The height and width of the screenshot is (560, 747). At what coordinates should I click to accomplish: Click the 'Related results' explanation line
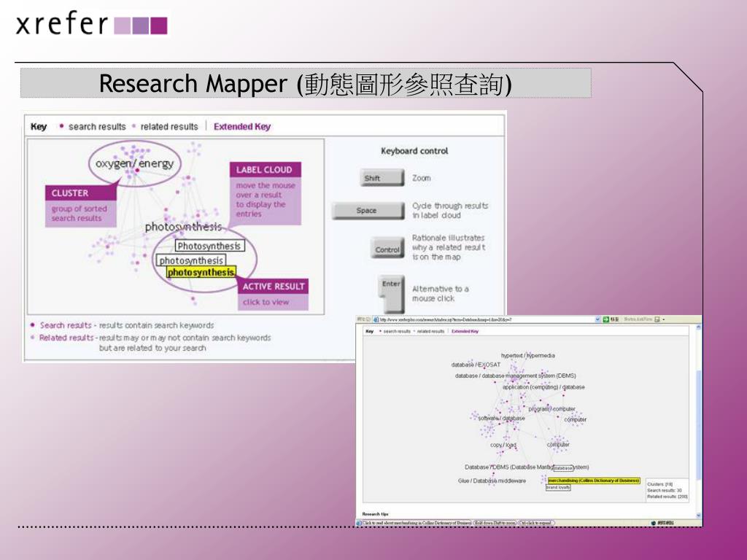(x=155, y=343)
